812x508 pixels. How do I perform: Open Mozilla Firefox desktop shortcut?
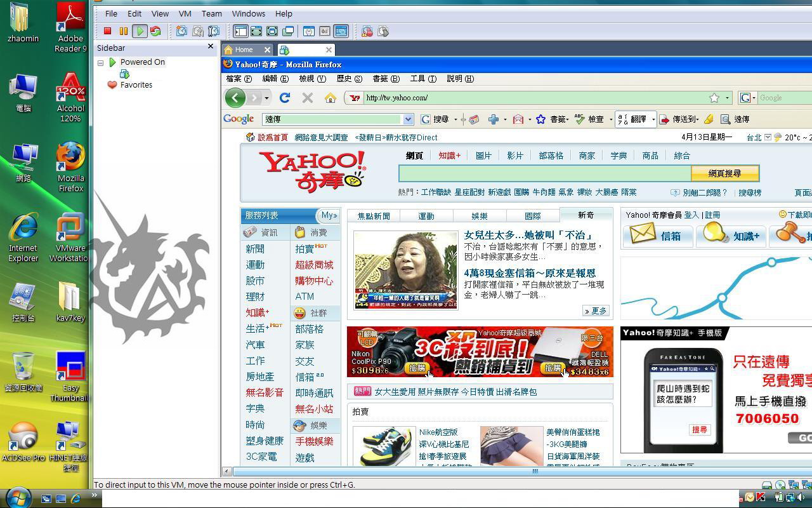70,166
